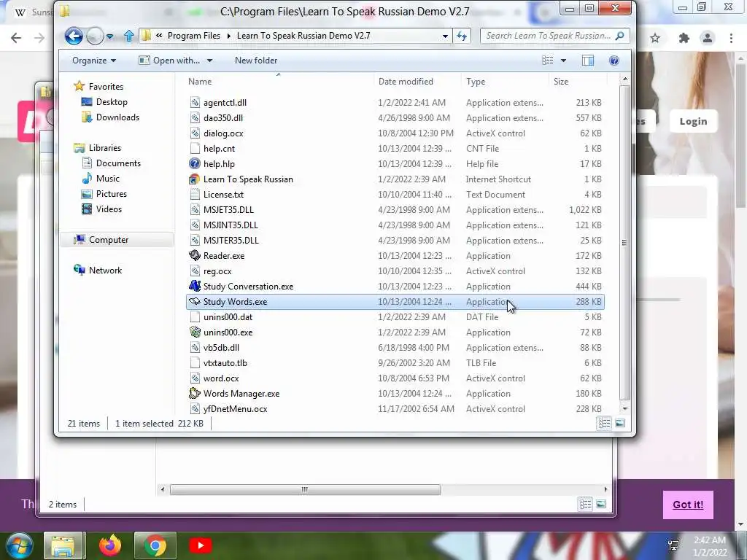Click the magnifier search icon

(619, 36)
